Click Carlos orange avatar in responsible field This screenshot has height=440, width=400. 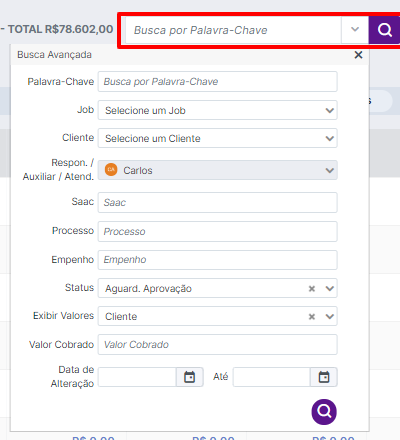coord(111,170)
